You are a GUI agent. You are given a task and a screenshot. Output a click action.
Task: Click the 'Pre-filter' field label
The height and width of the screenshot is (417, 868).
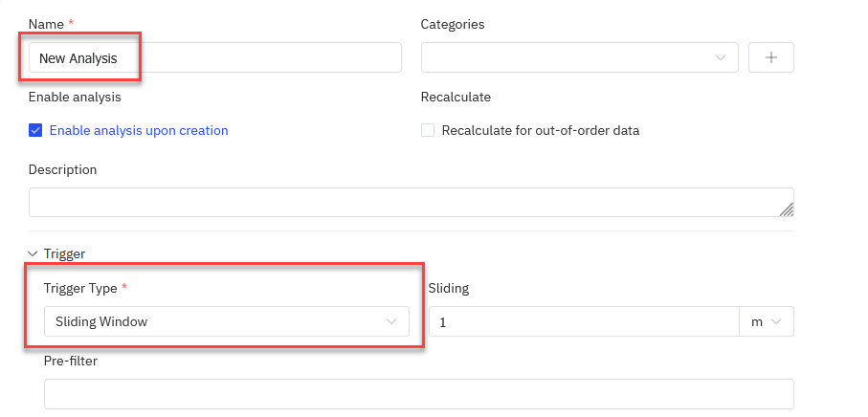[71, 361]
